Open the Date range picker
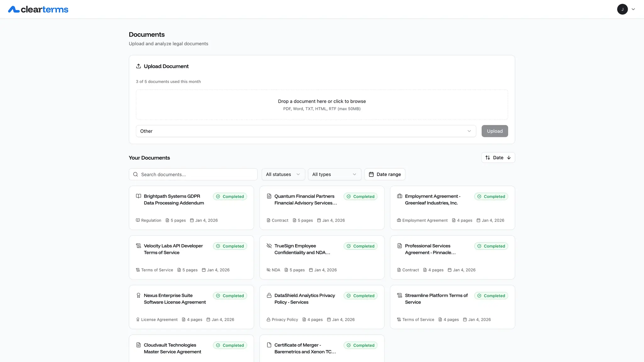Screen dimensions: 644x362 point(385,174)
